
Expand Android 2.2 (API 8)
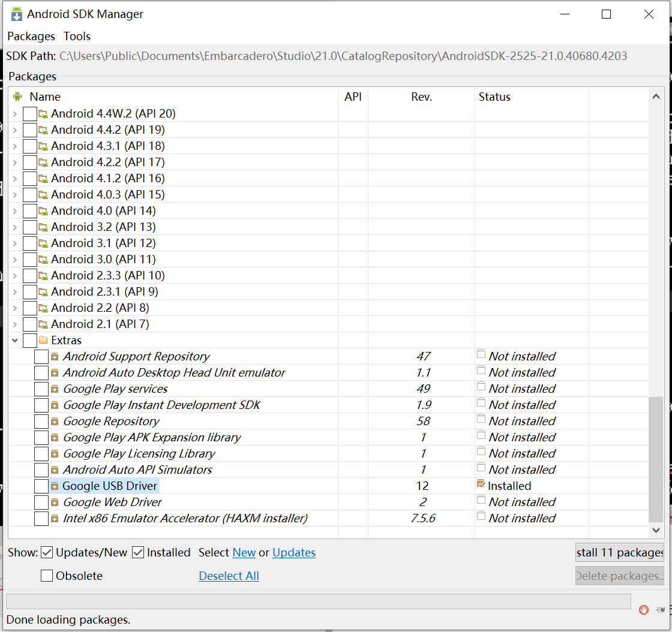coord(13,308)
